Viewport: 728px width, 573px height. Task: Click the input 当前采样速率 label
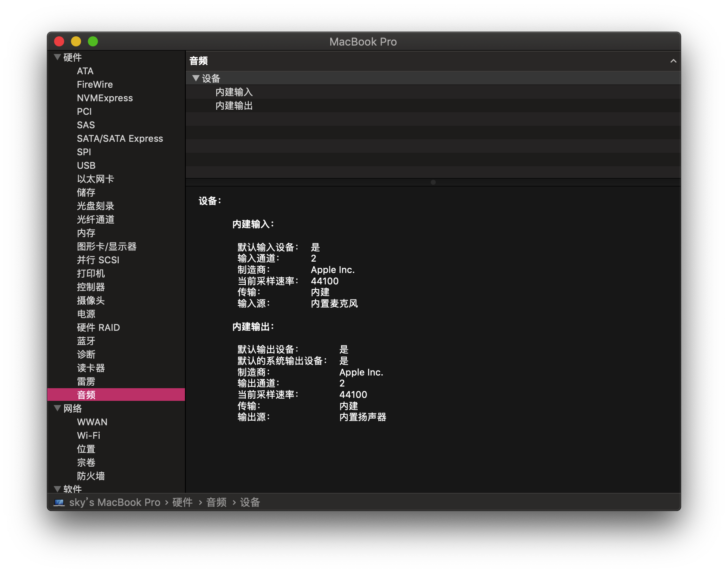click(268, 281)
